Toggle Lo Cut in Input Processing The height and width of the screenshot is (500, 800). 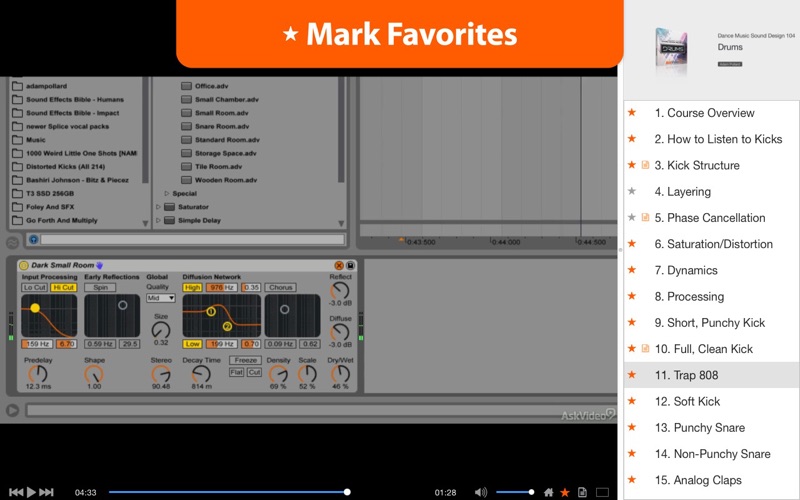click(x=35, y=287)
